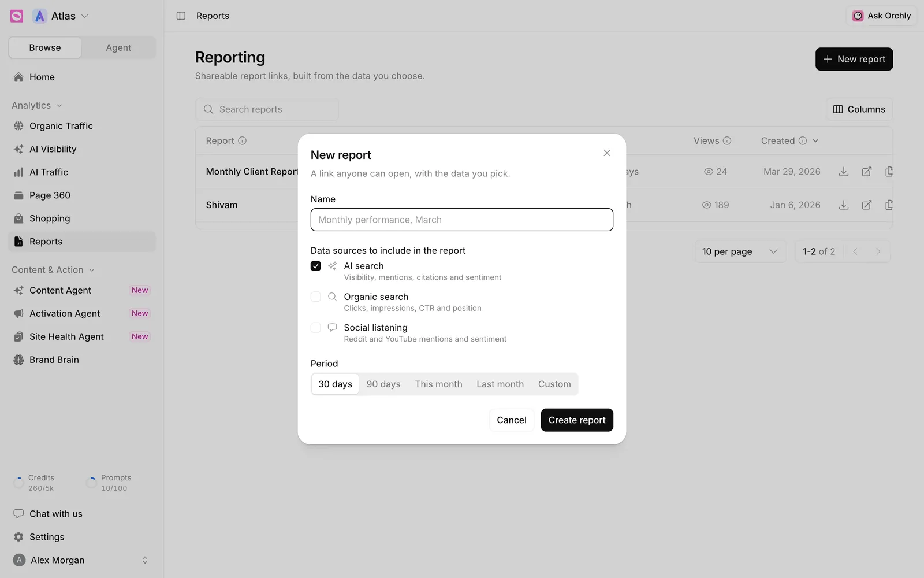Open AI Visibility page
The width and height of the screenshot is (924, 578).
(x=82, y=149)
